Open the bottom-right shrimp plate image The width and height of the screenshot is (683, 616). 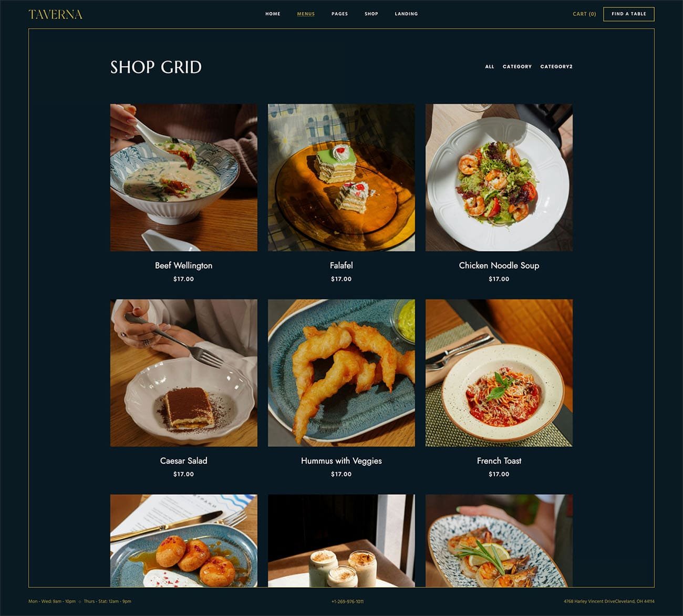(499, 541)
